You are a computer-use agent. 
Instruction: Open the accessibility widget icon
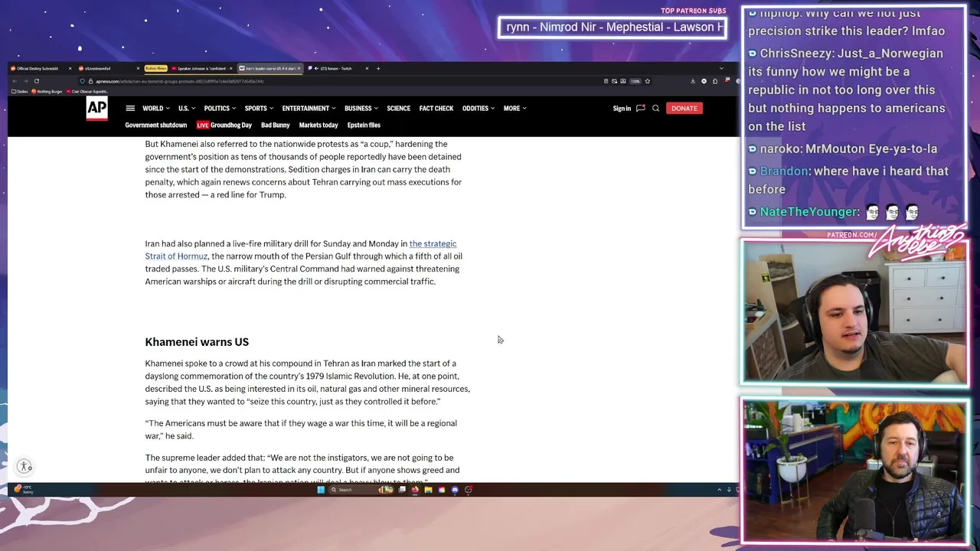24,466
